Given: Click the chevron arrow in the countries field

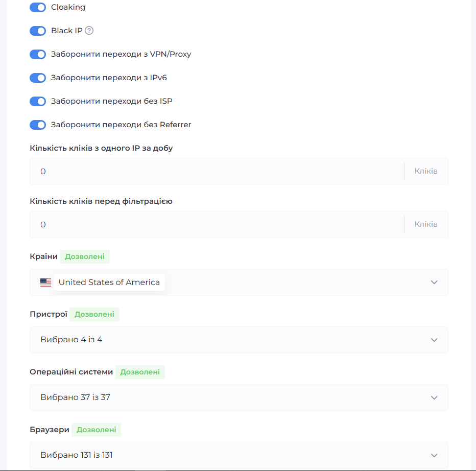Looking at the screenshot, I should click(434, 282).
